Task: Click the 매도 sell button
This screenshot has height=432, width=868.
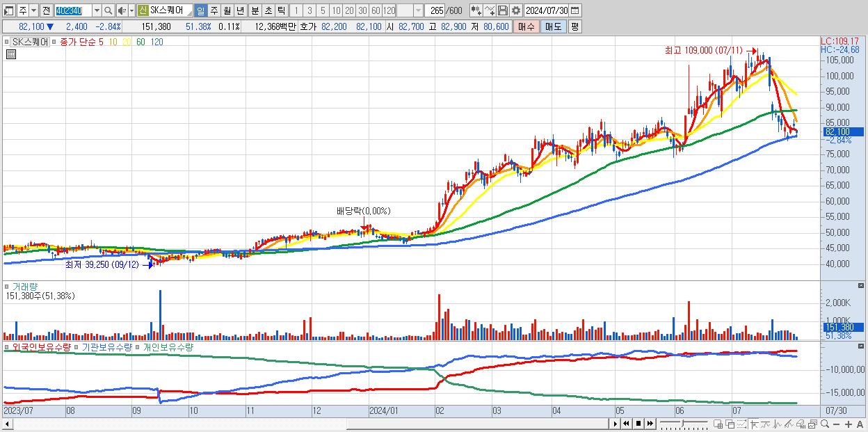Action: 553,26
